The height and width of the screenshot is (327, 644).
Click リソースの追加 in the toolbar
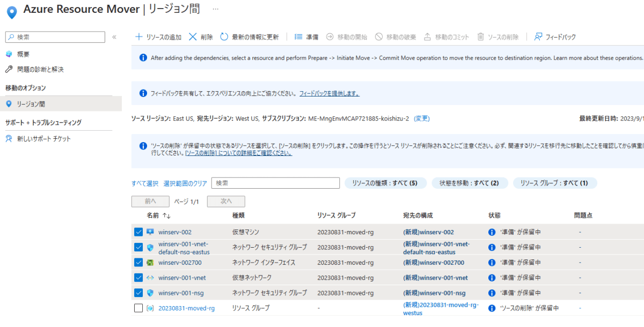point(158,37)
